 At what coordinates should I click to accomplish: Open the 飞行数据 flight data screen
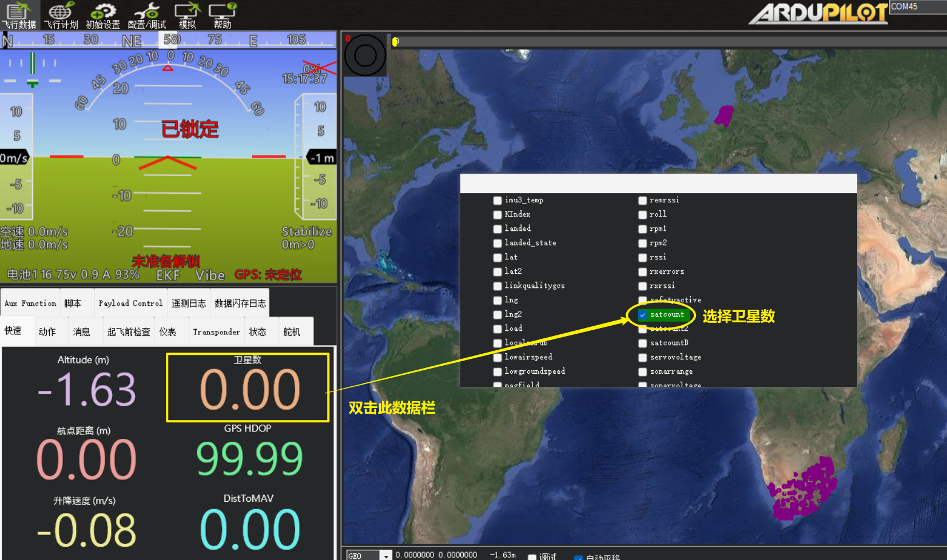pos(18,15)
